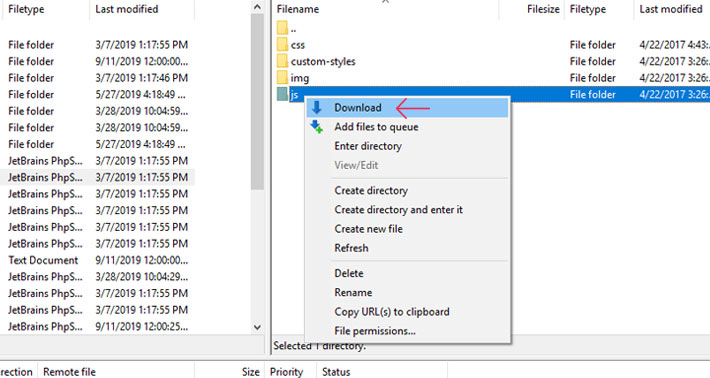
Task: Select Delete from the context menu
Action: (x=349, y=273)
